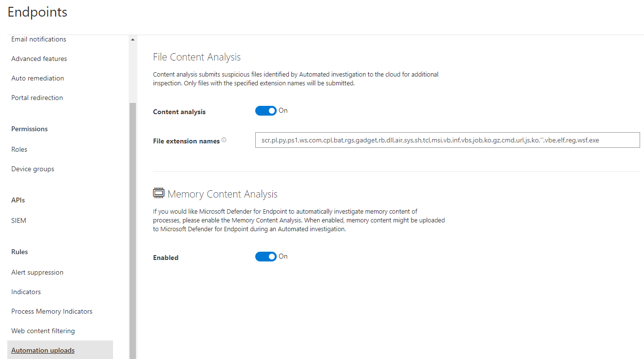Collapse the Rules section header
The height and width of the screenshot is (359, 644).
point(19,252)
